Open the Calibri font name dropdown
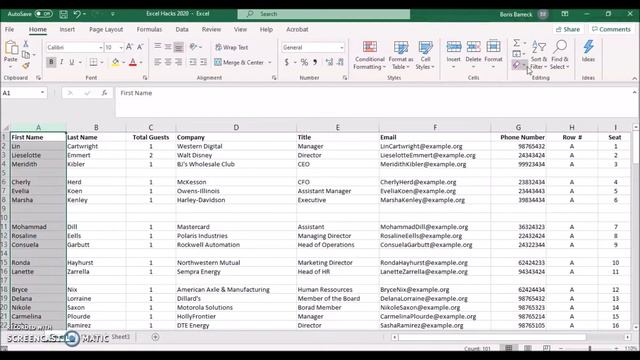This screenshot has height=360, width=640. coord(100,48)
